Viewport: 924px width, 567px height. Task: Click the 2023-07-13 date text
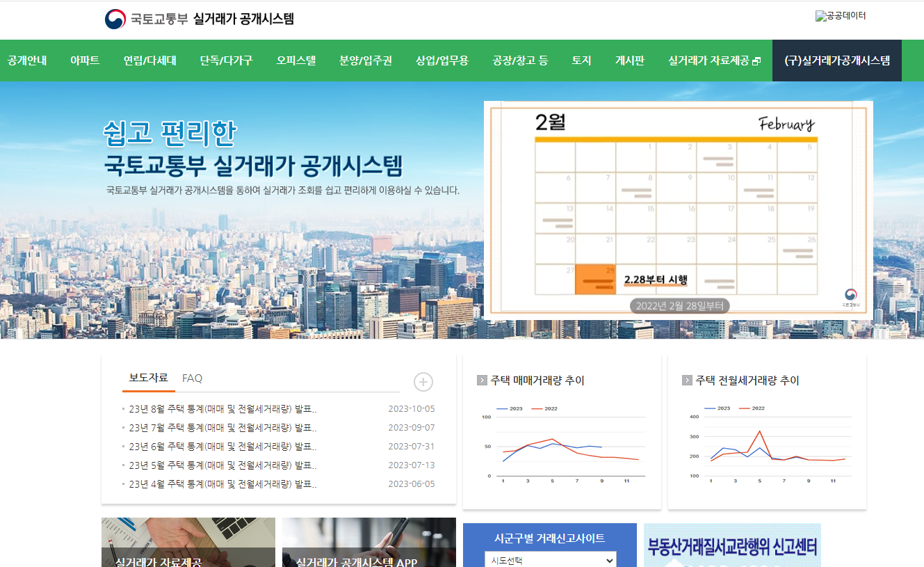coord(412,465)
